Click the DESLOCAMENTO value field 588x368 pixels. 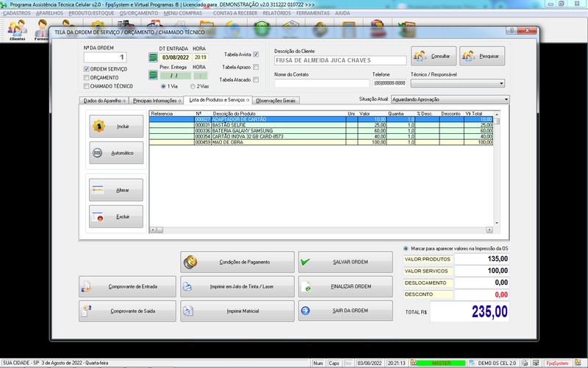tap(481, 283)
